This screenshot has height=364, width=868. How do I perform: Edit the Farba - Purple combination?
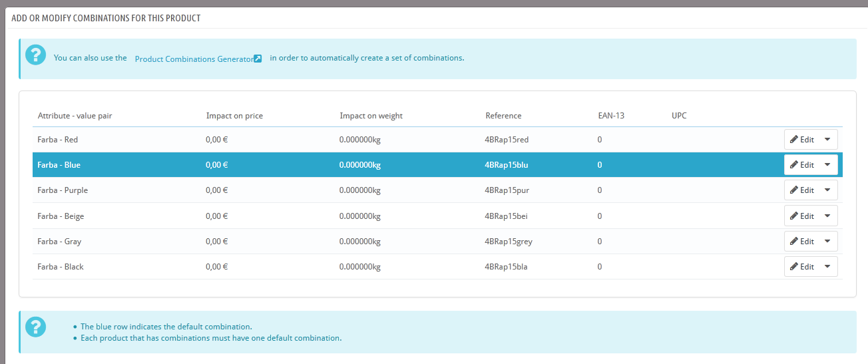(x=802, y=190)
